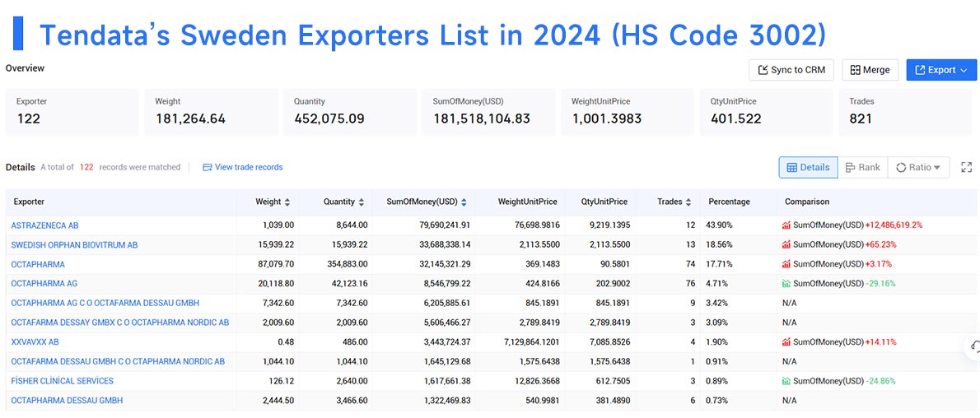Click the Exporter 122 overview card
Screen dimensions: 980x418
point(72,112)
